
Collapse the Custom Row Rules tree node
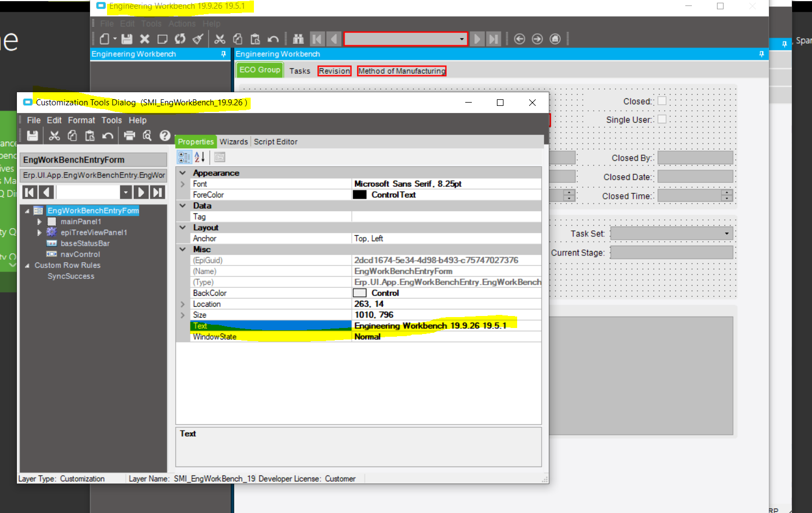coord(27,266)
